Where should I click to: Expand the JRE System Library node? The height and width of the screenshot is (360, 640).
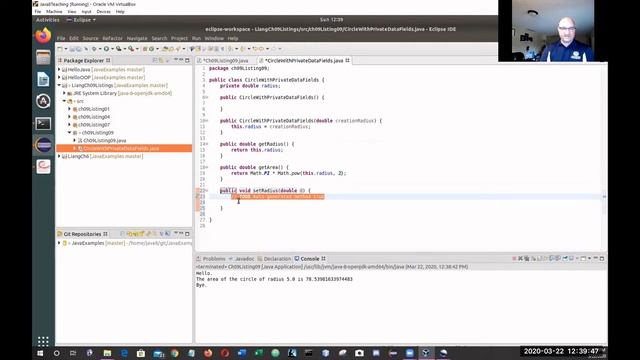(64, 93)
